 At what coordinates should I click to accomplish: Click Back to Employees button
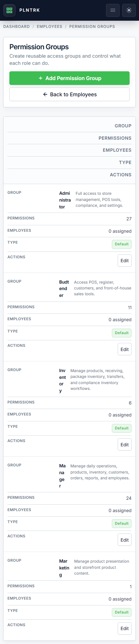(69, 94)
